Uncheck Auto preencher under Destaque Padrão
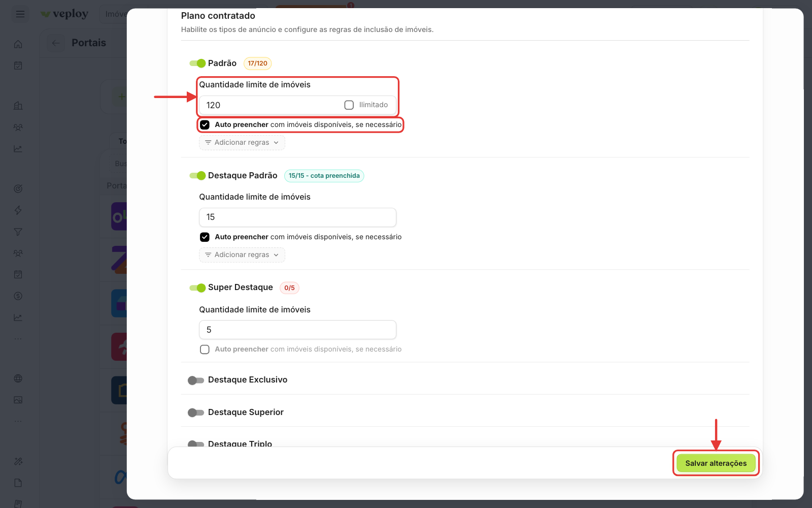812x508 pixels. [x=205, y=237]
